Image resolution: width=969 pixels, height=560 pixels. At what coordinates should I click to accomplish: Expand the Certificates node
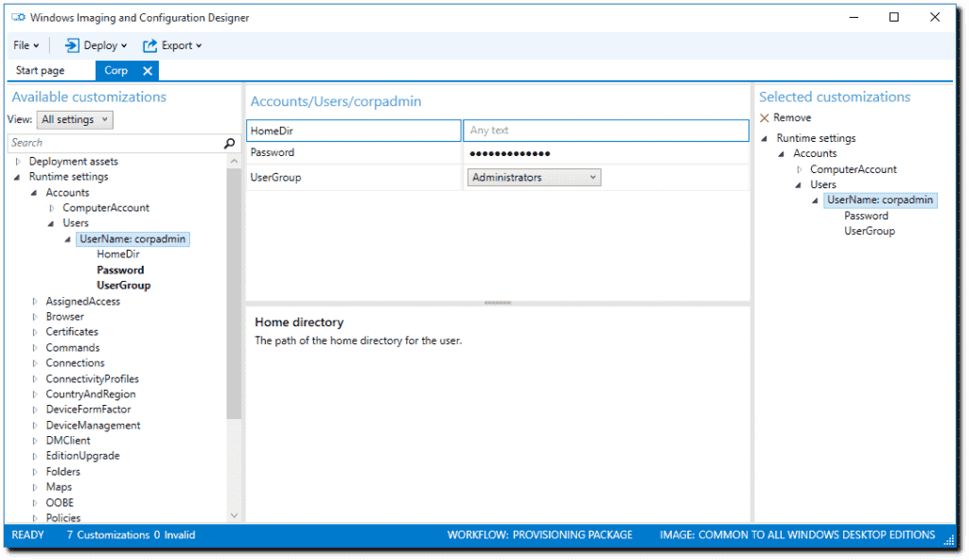point(35,332)
